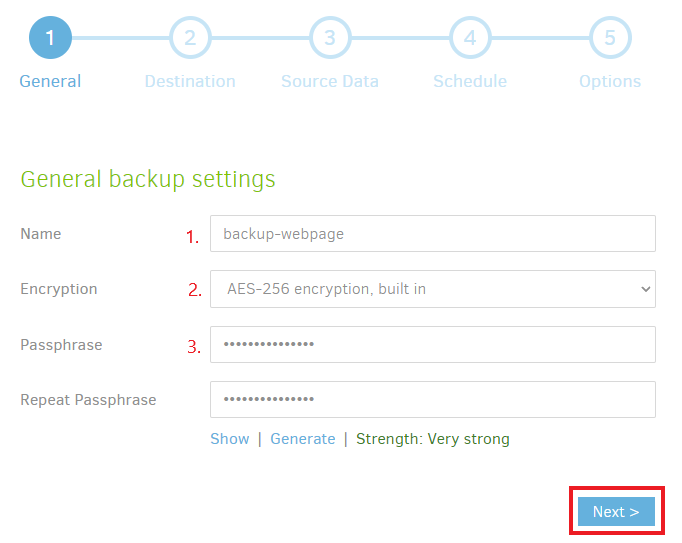Click the step 2 circle icon

[190, 38]
